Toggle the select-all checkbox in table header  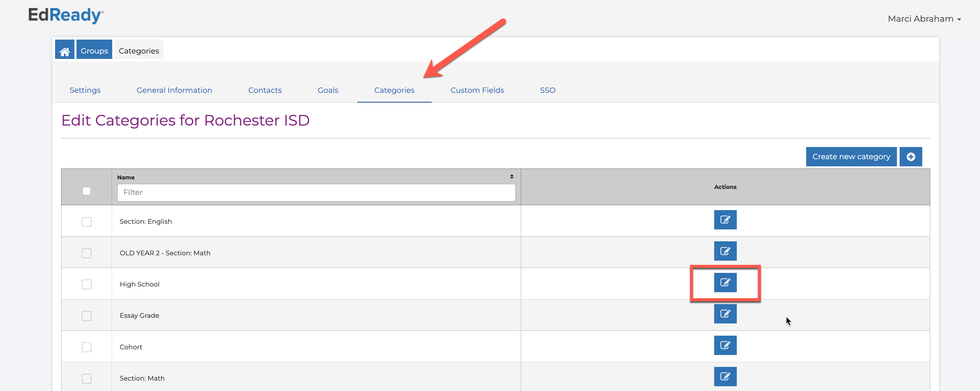87,191
